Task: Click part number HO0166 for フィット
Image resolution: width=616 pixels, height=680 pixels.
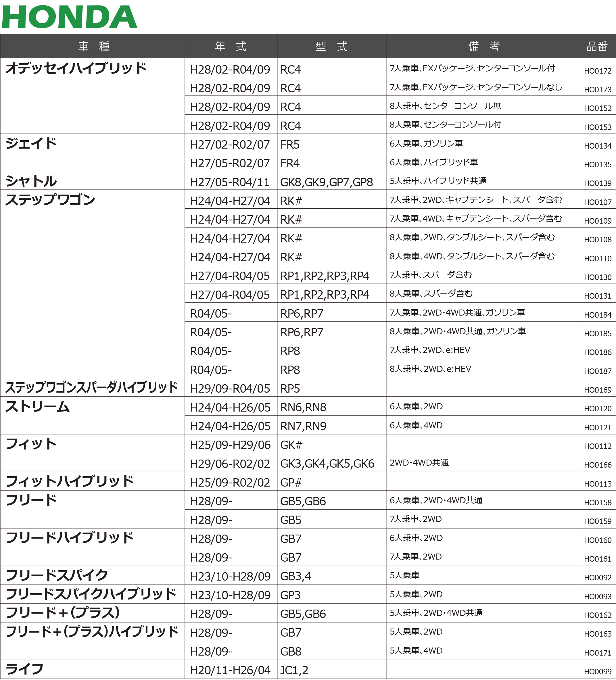Action: (x=597, y=465)
